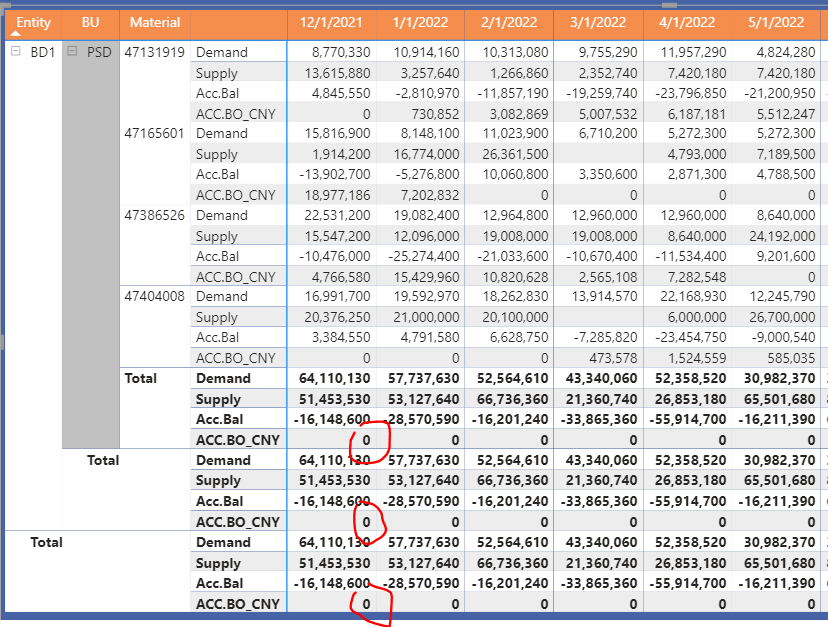828x627 pixels.
Task: Click the Acc.Bal value 9,201,600
Action: pyautogui.click(x=786, y=256)
